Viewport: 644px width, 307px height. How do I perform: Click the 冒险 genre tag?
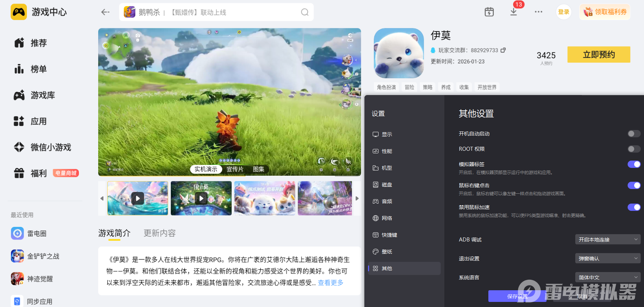[x=409, y=87]
